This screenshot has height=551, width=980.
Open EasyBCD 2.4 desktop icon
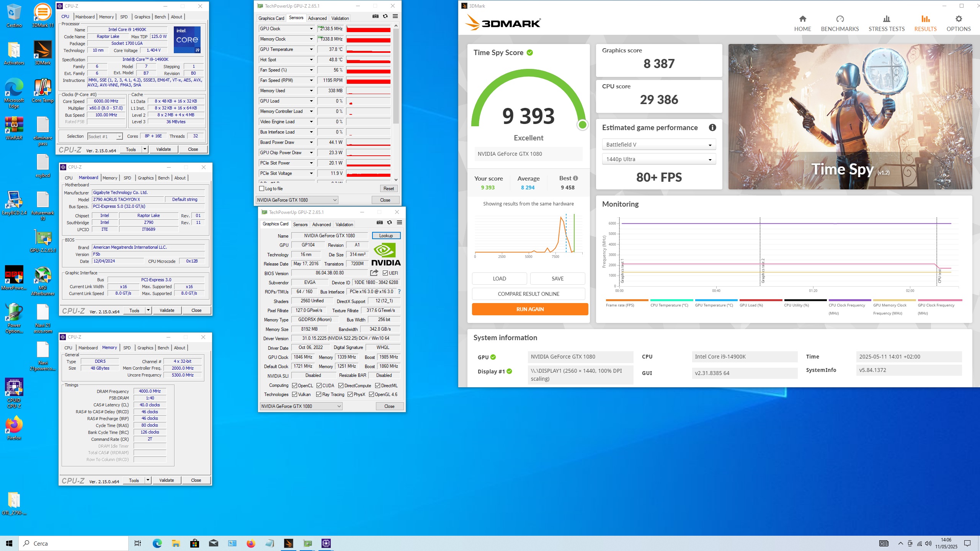pyautogui.click(x=14, y=203)
